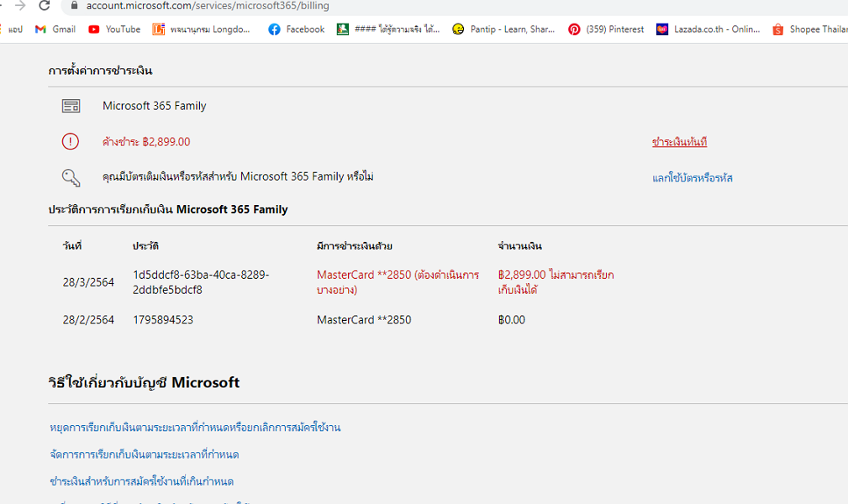The width and height of the screenshot is (848, 504).
Task: Click the Lazada.co.th bookmark label
Action: 717,29
